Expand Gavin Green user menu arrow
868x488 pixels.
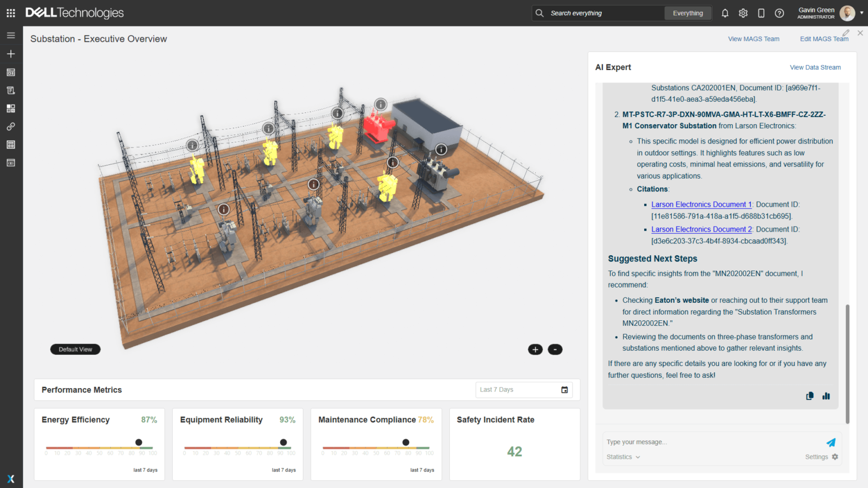pos(861,13)
